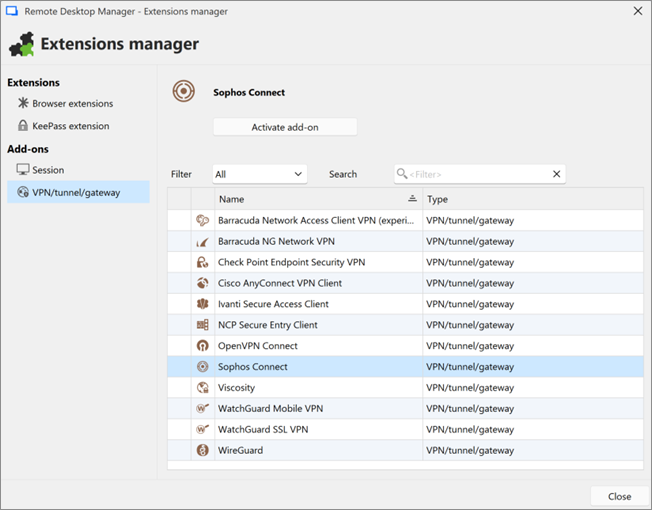This screenshot has width=652, height=510.
Task: Click the Sophos Connect row icon
Action: coord(203,367)
